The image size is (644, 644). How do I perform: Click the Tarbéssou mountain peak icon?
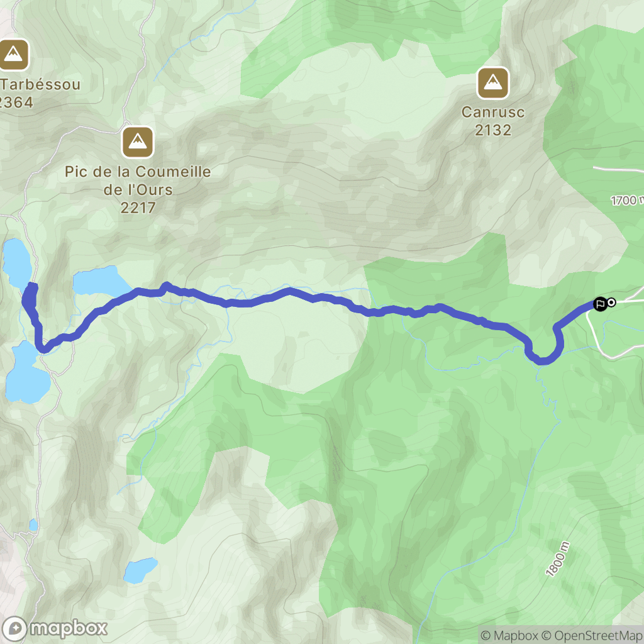(13, 55)
